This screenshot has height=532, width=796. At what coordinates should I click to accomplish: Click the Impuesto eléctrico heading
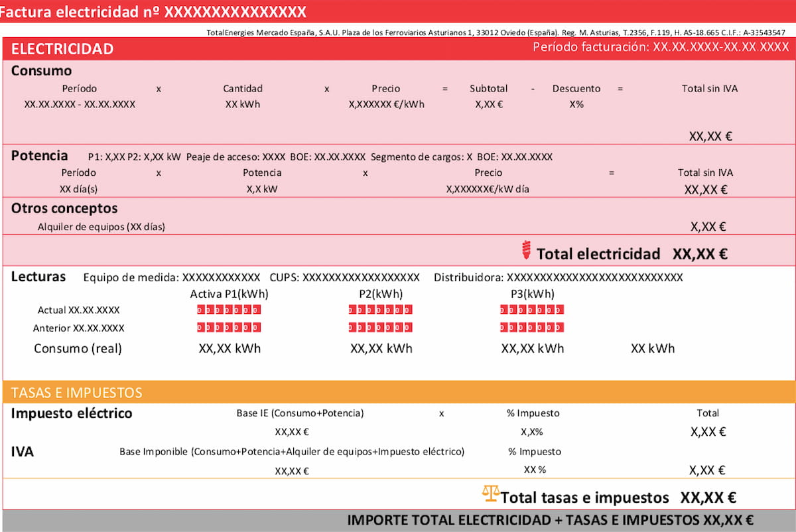click(x=72, y=413)
